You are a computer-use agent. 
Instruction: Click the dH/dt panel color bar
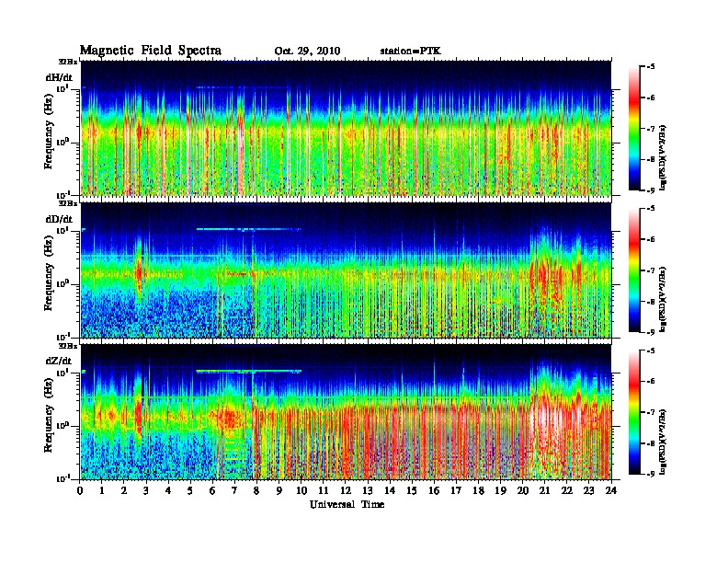click(x=633, y=128)
